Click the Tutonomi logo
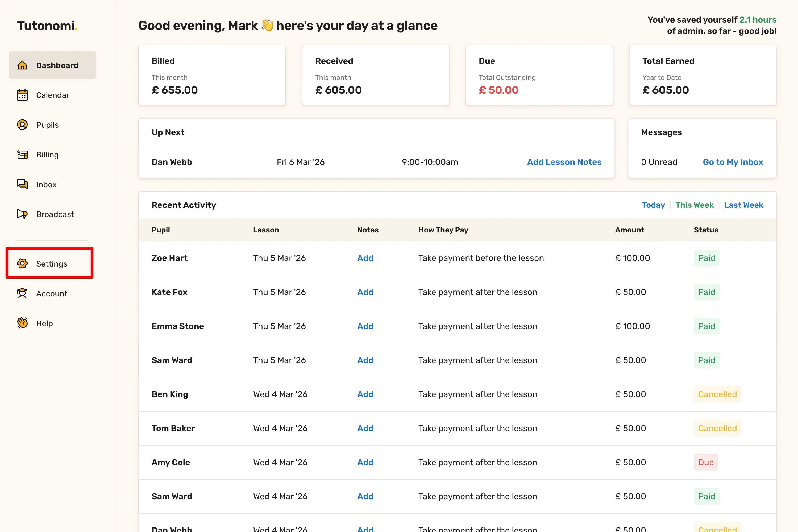The height and width of the screenshot is (532, 798). click(47, 26)
